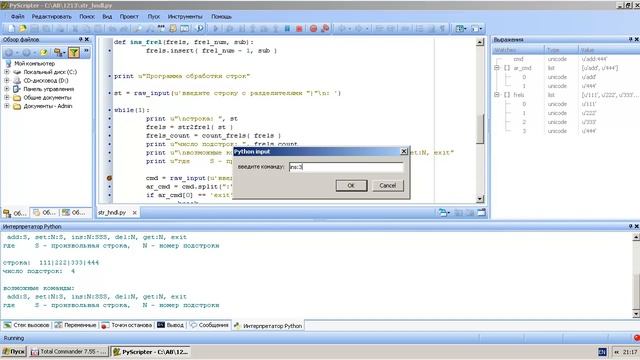640x360 pixels.
Task: Click the Type column header in watches
Action: pyautogui.click(x=561, y=50)
